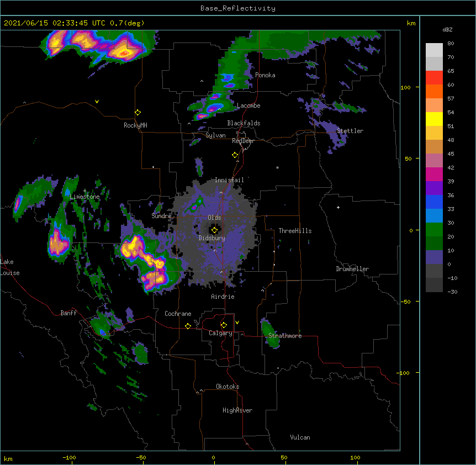Click the Blackfalds label

tap(244, 123)
